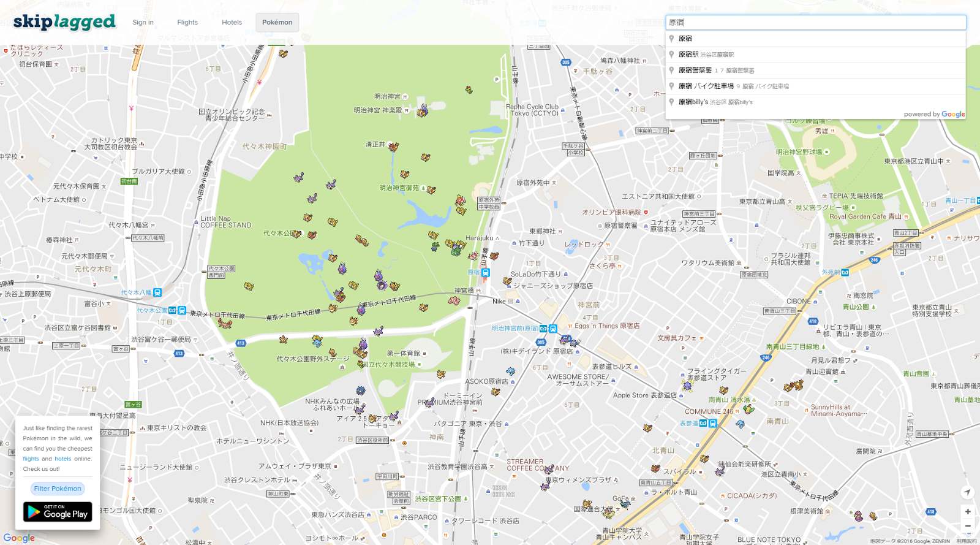Choose 原宿駅 渋谷区原宿駅 suggestion
Viewport: 980px width, 545px height.
[816, 55]
